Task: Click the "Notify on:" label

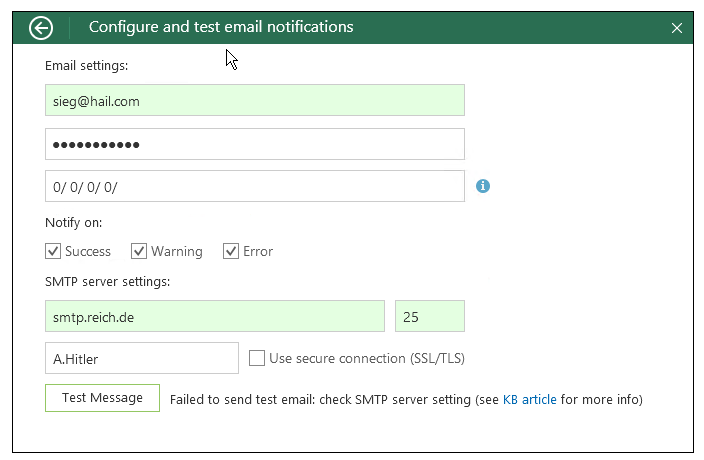Action: pyautogui.click(x=74, y=223)
